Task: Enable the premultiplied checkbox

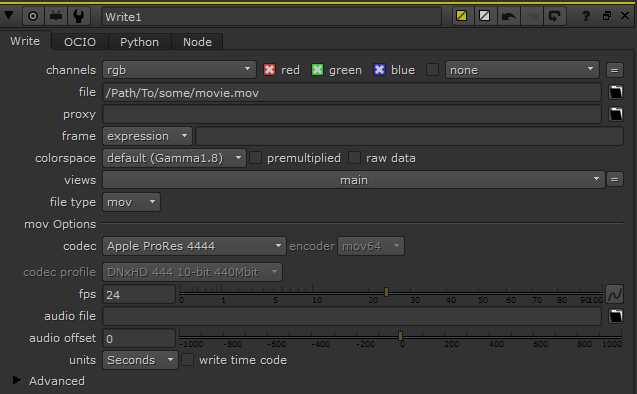Action: click(x=256, y=158)
